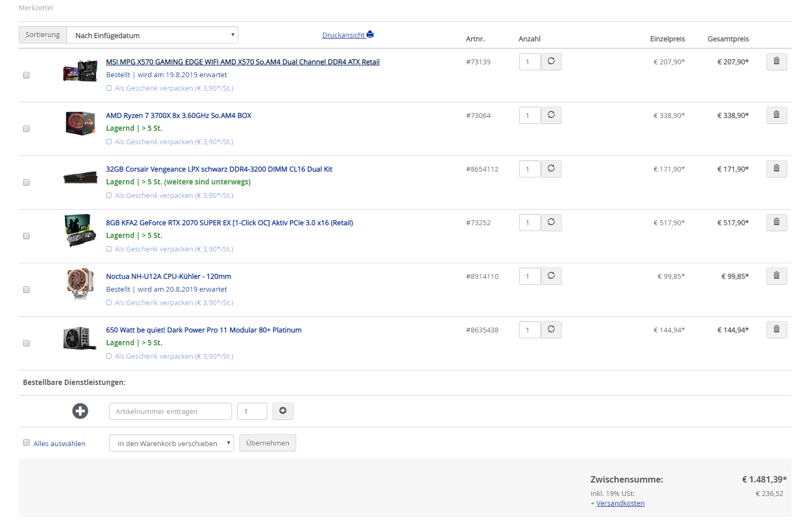
Task: Click the be quiet! power supply thumbnail
Action: point(80,338)
